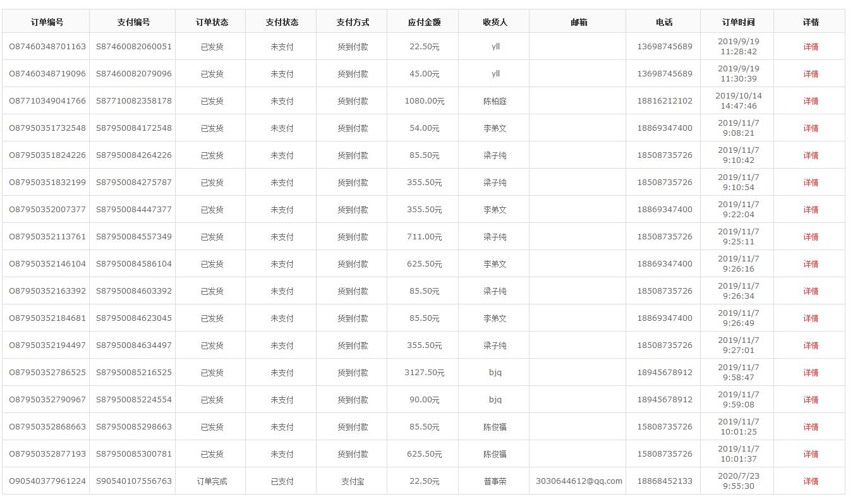Click the 订单编号 column header
The width and height of the screenshot is (853, 504).
pos(47,22)
